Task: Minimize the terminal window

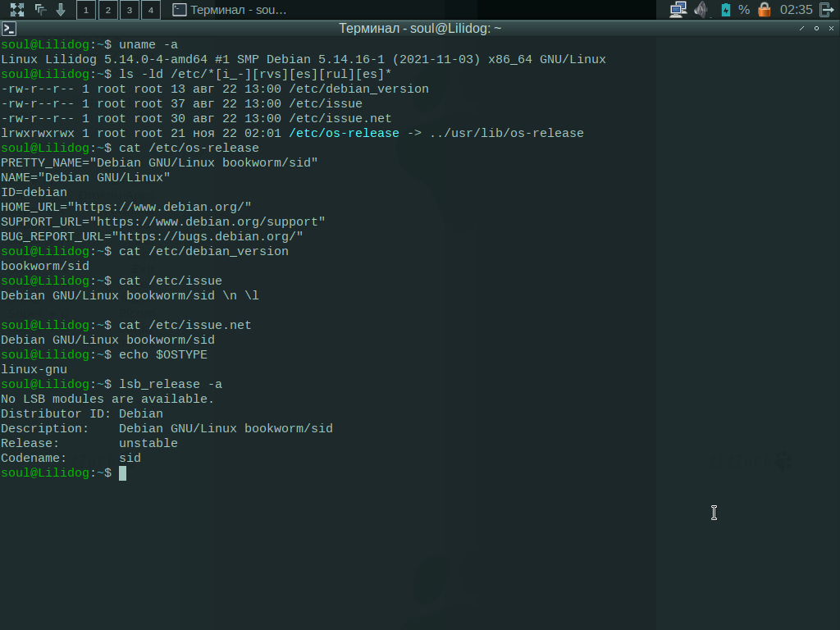Action: [802, 29]
